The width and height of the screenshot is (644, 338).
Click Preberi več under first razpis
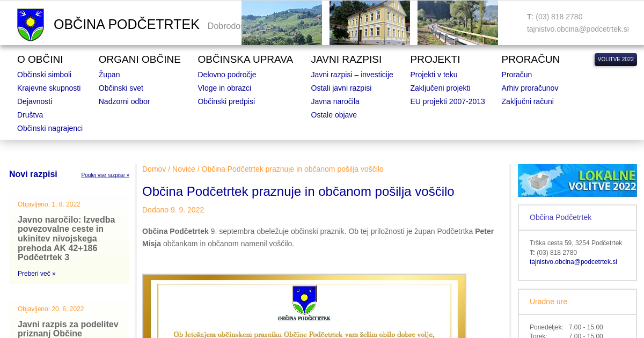point(36,274)
